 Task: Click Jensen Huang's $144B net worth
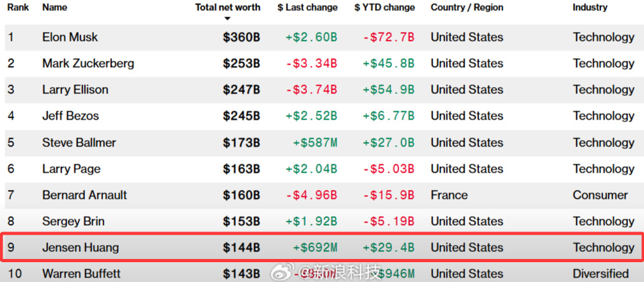pos(241,247)
